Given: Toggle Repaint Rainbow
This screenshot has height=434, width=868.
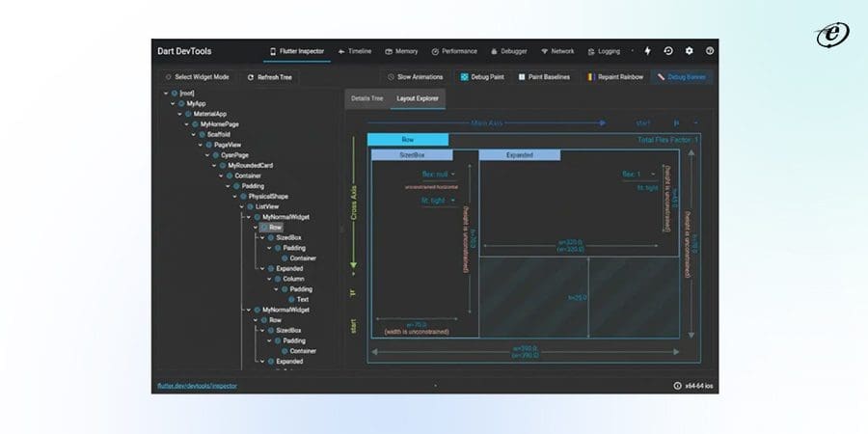Looking at the screenshot, I should coord(615,77).
